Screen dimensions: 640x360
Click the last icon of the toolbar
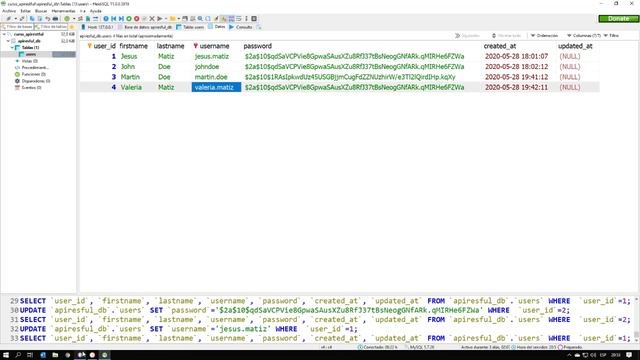[254, 19]
